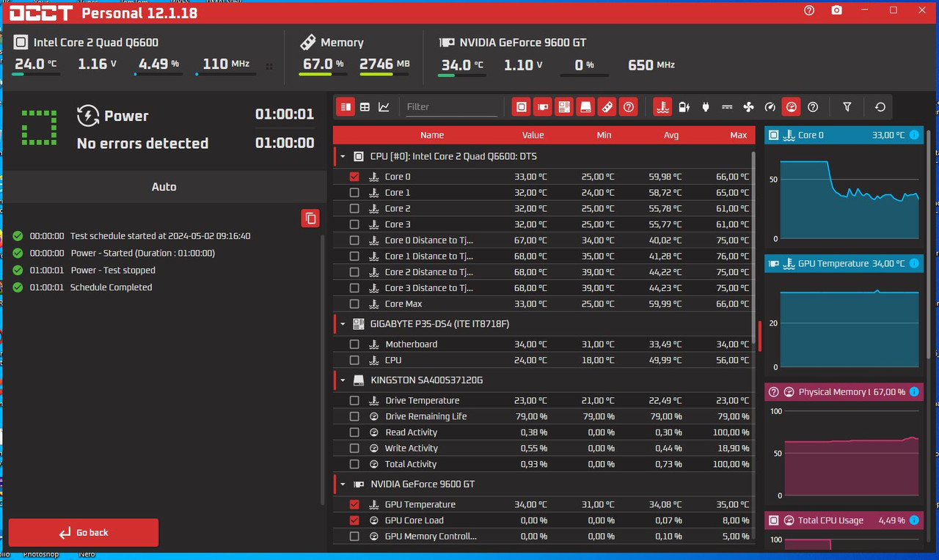Open help from the title bar question icon
The width and height of the screenshot is (939, 560).
tap(809, 10)
